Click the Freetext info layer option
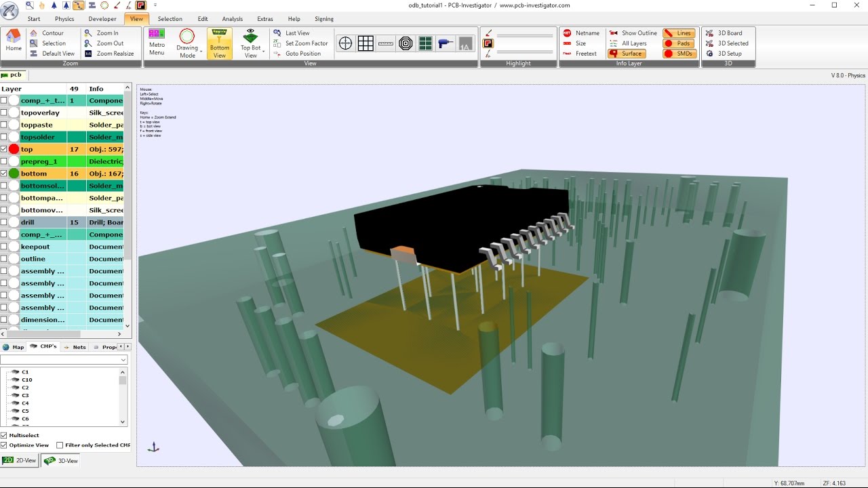The height and width of the screenshot is (488, 868). [580, 54]
